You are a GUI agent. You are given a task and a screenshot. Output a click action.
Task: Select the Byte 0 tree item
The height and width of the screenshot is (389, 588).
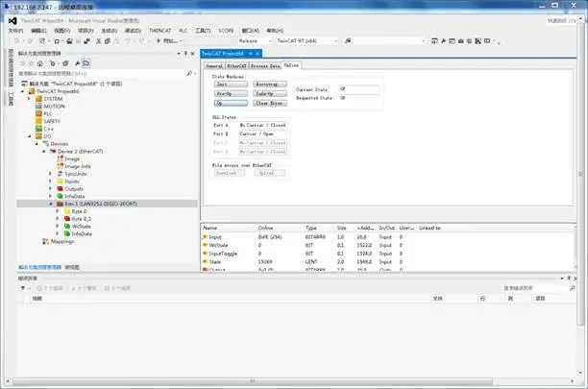click(x=79, y=211)
